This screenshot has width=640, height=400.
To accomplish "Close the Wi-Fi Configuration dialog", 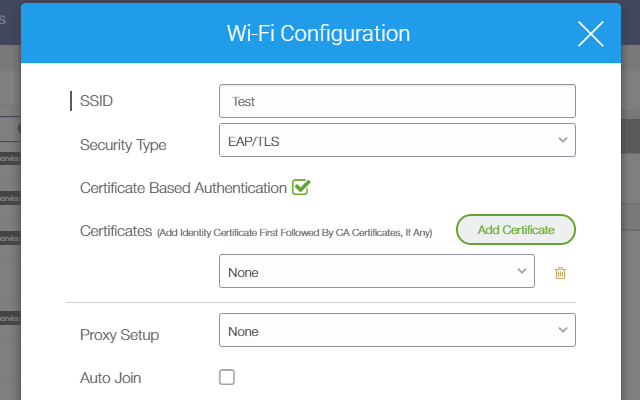I will (590, 34).
